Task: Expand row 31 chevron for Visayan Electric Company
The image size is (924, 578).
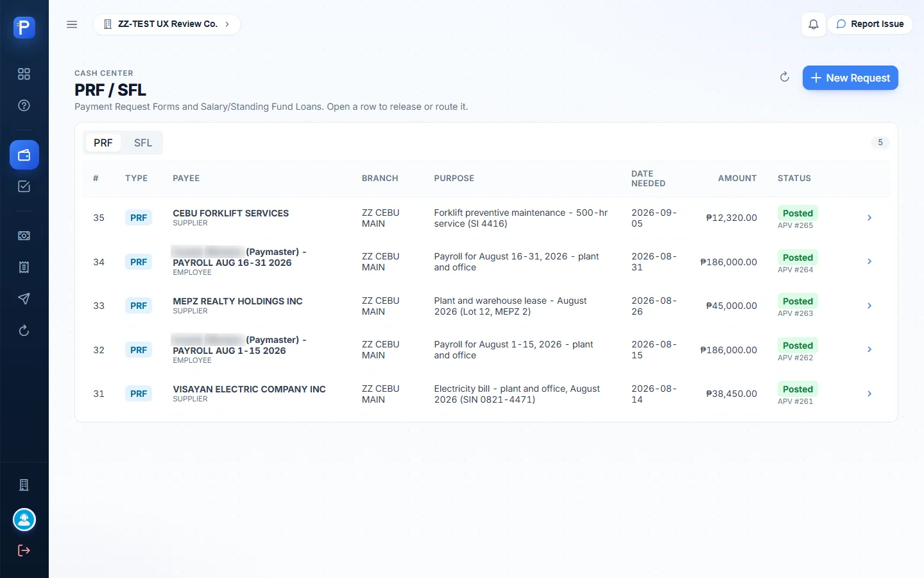Action: click(869, 394)
